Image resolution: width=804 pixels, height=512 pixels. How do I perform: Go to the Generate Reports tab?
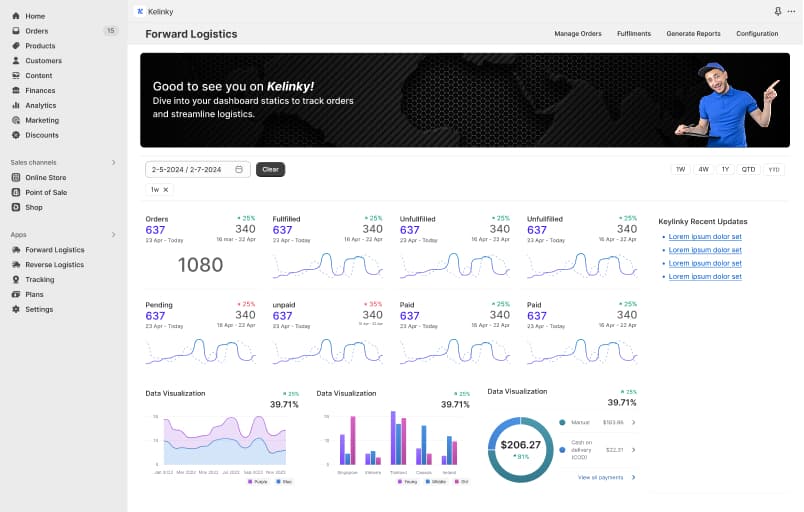click(x=693, y=34)
